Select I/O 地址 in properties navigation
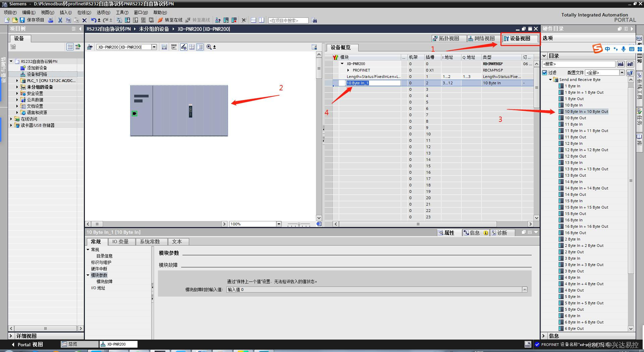The height and width of the screenshot is (352, 644). tap(98, 288)
